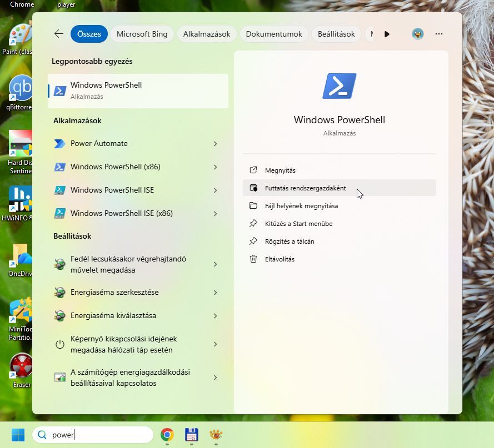Expand Power Automate options chevron
494x448 pixels.
(215, 144)
